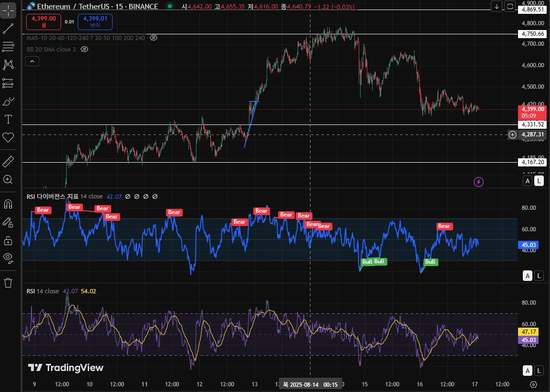Click the BB 20 SMA close 2 legend

point(51,50)
